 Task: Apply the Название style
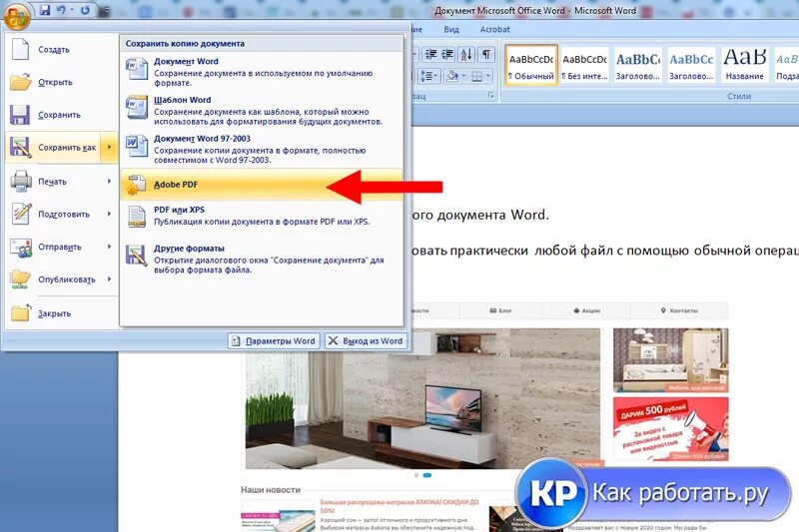coord(744,65)
